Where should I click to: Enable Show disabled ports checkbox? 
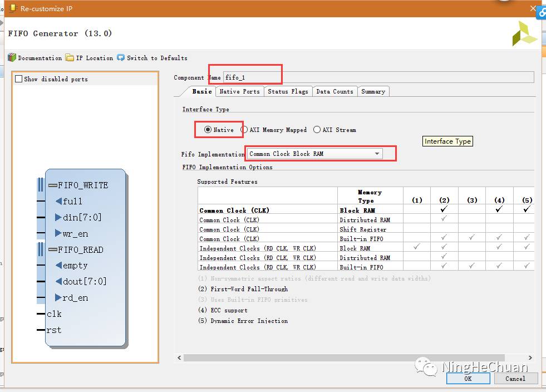click(x=19, y=79)
